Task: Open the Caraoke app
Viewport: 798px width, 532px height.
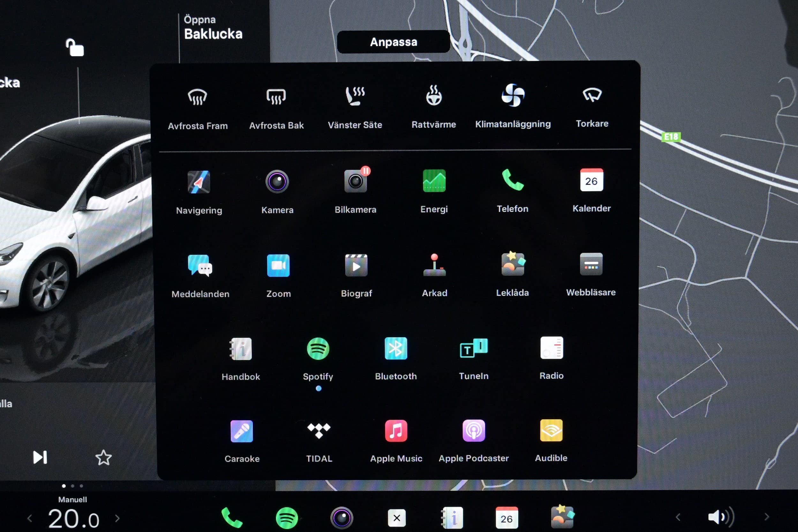Action: [242, 431]
